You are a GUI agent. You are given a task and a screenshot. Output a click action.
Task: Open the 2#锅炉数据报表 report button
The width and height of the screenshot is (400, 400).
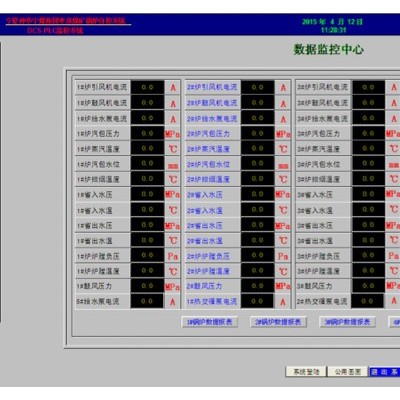click(x=278, y=322)
